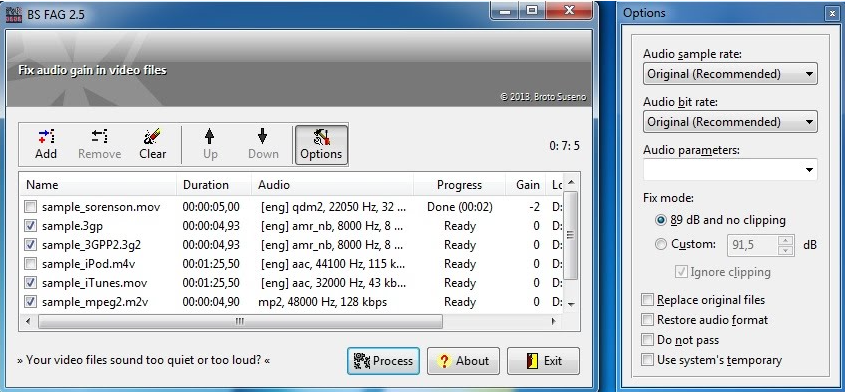Maximize the BS FAG 2.5 window
This screenshot has width=845, height=392.
[x=532, y=10]
